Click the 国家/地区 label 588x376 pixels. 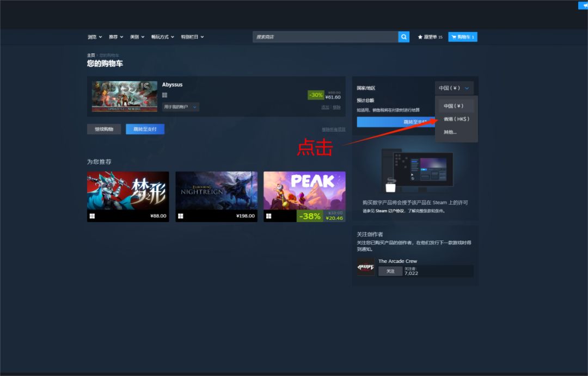pos(366,88)
